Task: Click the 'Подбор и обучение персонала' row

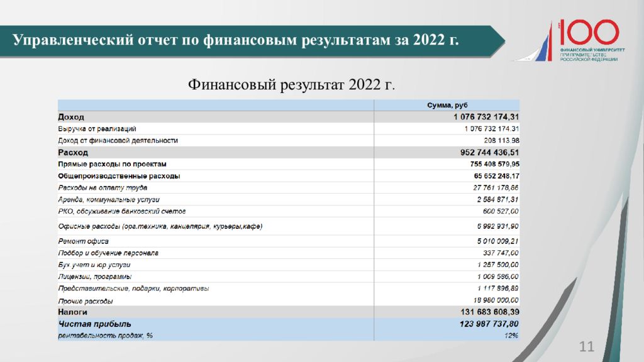Action: pyautogui.click(x=108, y=253)
